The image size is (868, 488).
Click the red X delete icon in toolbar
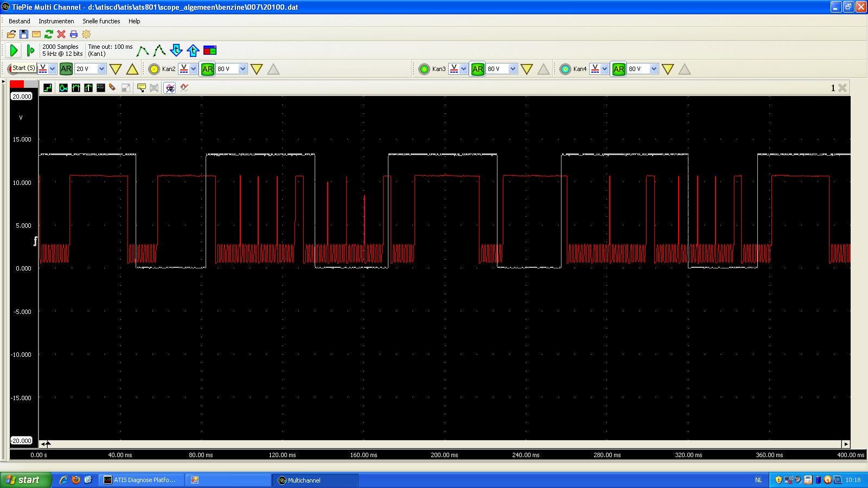pyautogui.click(x=61, y=34)
